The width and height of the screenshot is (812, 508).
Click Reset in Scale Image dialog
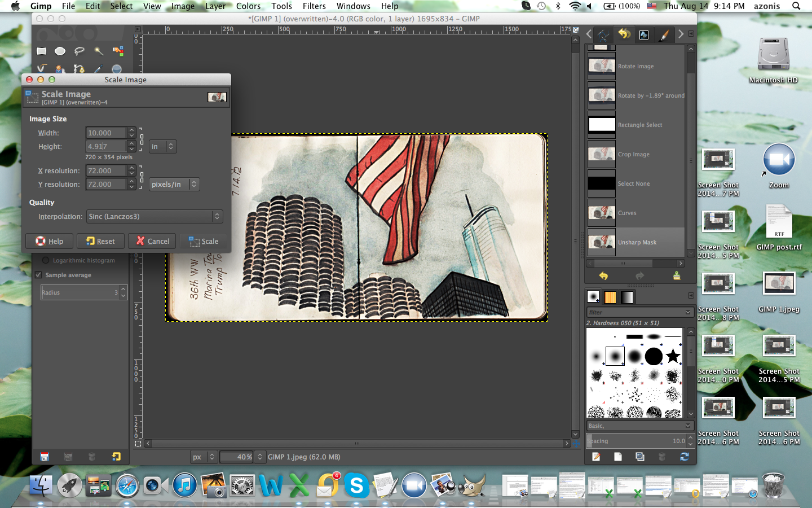[100, 241]
